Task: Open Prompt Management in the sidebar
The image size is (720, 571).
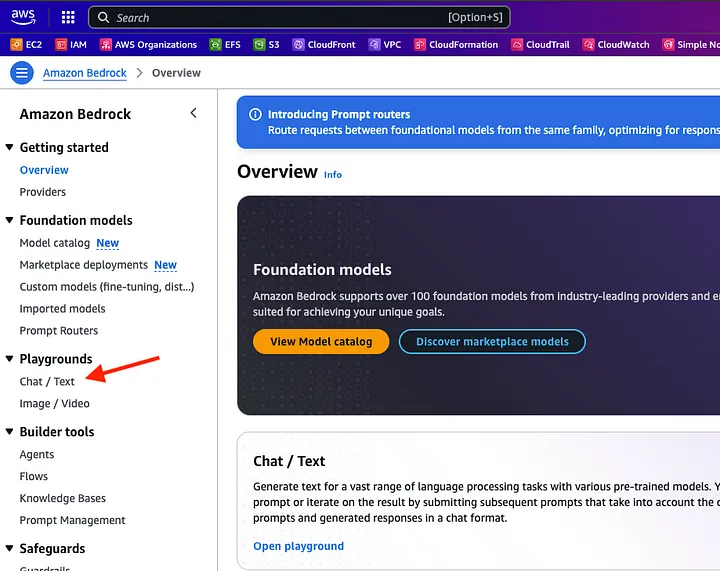Action: [72, 521]
